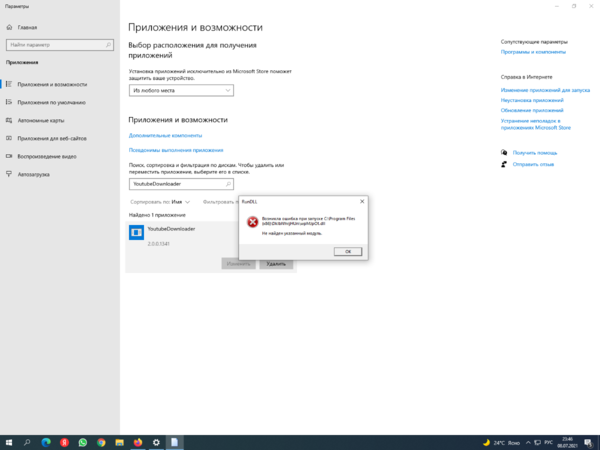Screen dimensions: 600x450
Task: Open Windows Start menu
Action: (9, 443)
